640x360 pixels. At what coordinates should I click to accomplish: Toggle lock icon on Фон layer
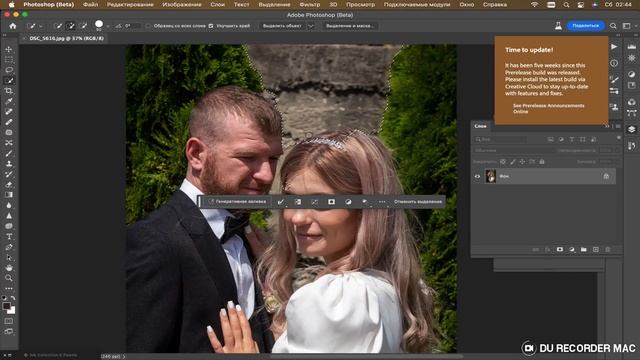click(606, 176)
